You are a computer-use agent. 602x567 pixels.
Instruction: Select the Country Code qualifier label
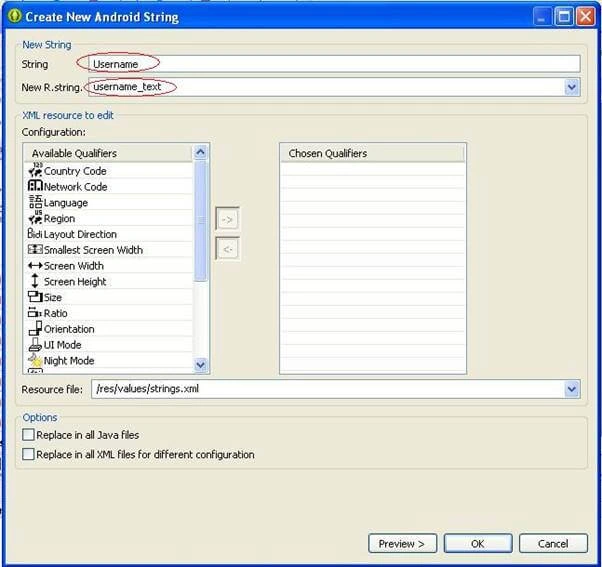[x=75, y=171]
